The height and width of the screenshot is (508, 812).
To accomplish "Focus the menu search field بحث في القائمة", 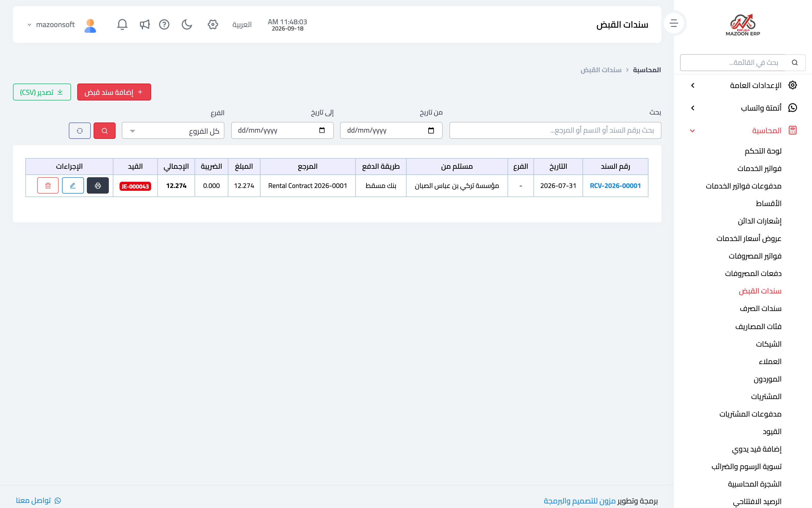I will (x=733, y=62).
